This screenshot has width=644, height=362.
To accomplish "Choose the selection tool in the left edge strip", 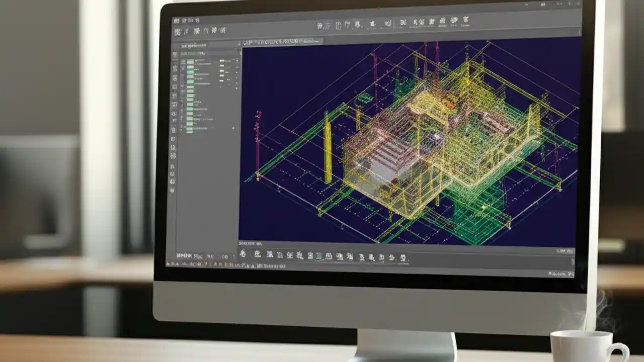I will (x=173, y=55).
